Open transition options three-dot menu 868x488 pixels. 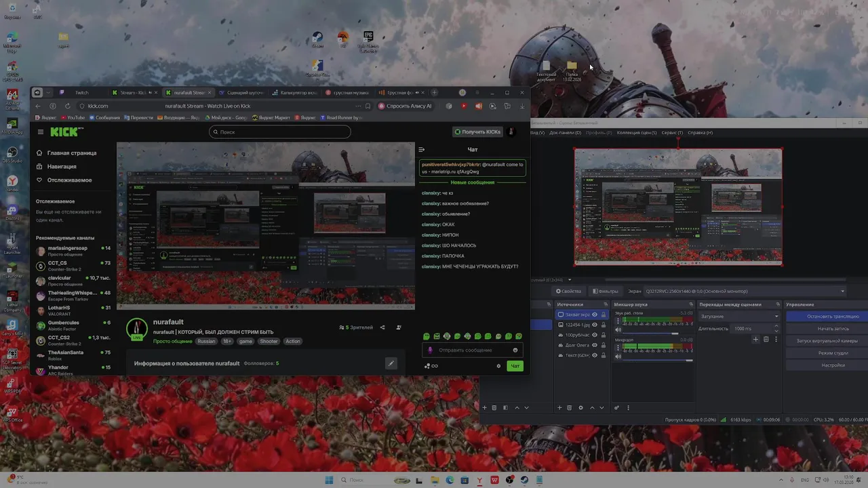point(776,340)
